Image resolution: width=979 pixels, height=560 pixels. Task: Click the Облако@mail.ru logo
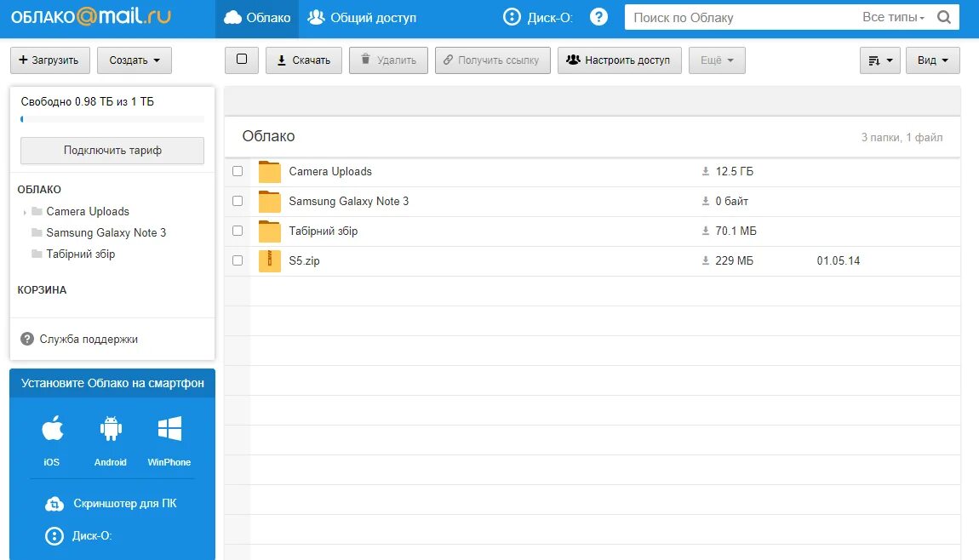tap(90, 16)
